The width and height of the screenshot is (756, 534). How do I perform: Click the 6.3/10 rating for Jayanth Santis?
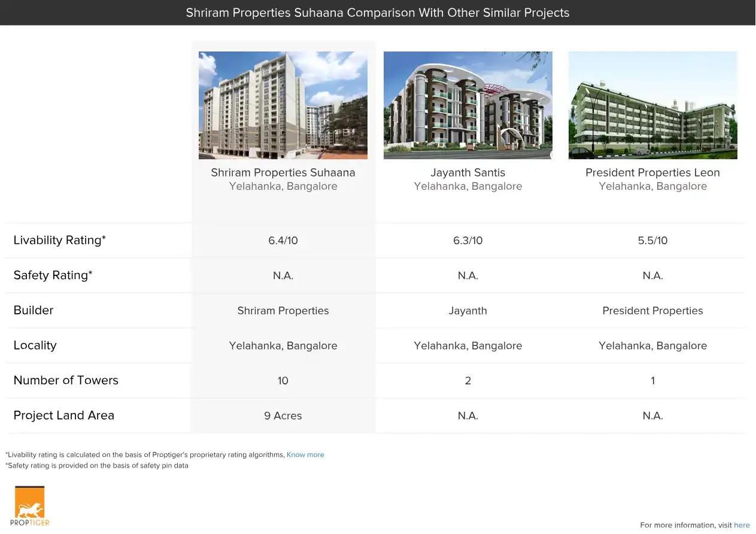click(x=467, y=241)
